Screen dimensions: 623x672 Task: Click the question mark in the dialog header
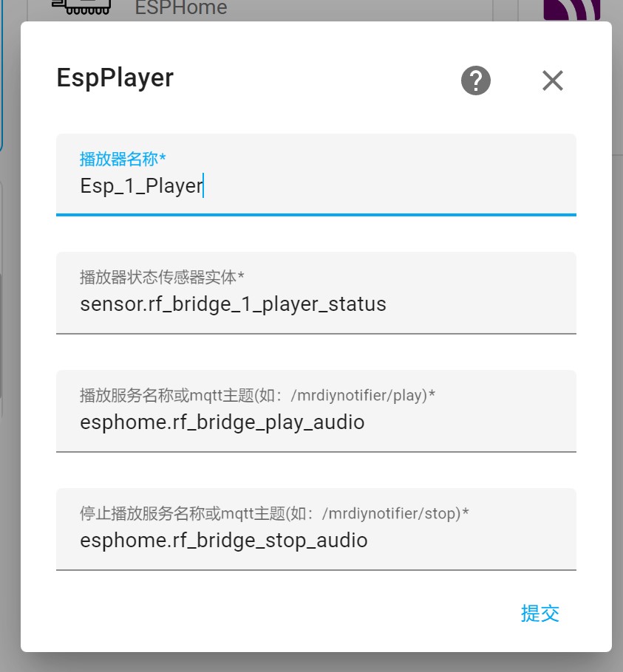coord(474,80)
